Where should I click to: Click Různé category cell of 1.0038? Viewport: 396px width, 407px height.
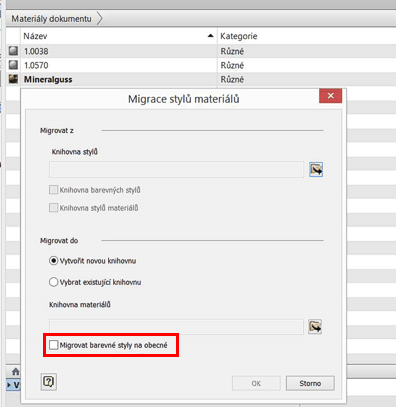(x=232, y=51)
